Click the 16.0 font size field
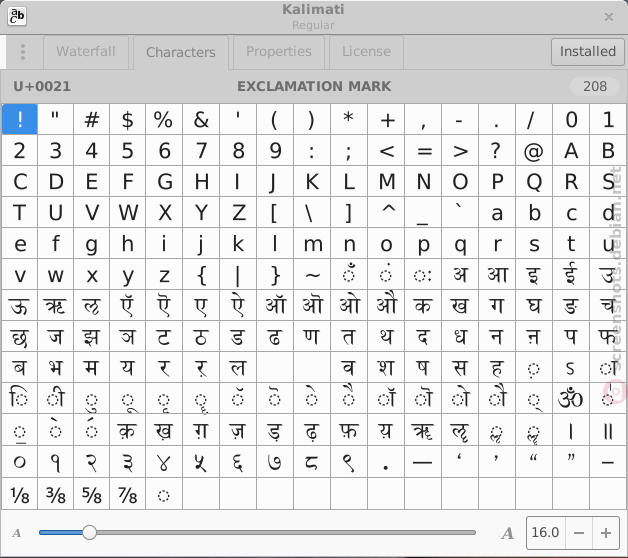 [545, 533]
